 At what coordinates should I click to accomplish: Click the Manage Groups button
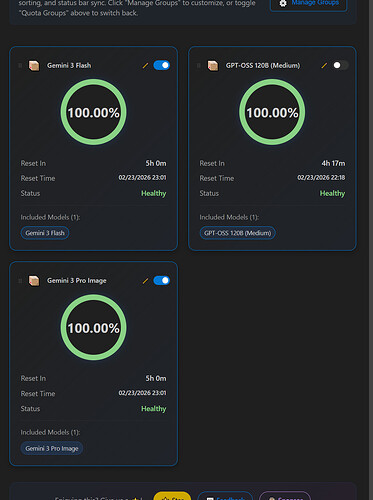point(308,5)
